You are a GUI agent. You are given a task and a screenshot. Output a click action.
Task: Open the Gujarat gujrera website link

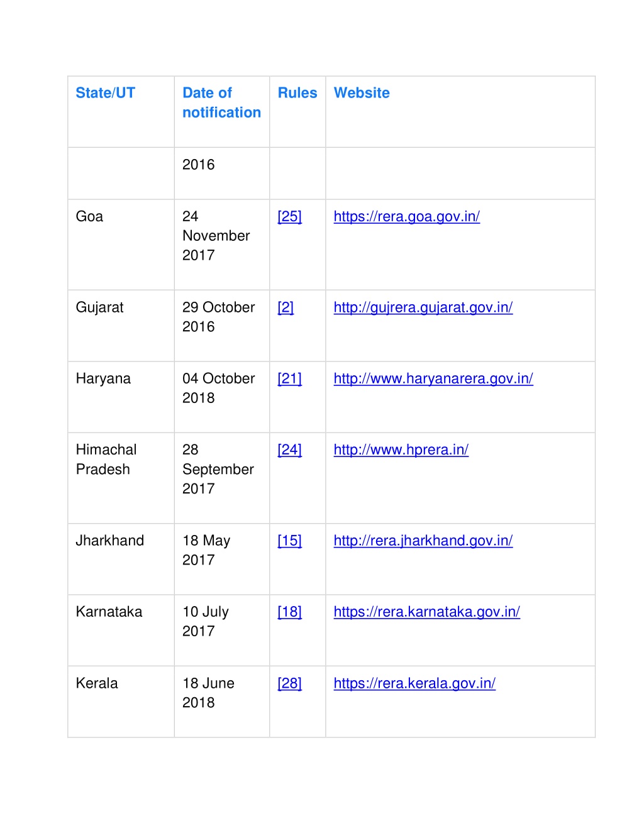[423, 307]
